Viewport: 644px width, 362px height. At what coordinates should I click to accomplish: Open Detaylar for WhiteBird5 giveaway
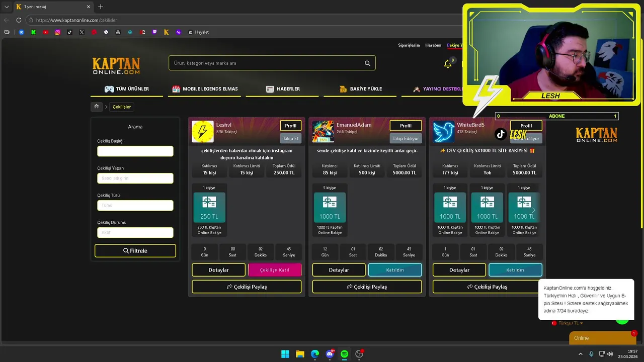click(459, 270)
